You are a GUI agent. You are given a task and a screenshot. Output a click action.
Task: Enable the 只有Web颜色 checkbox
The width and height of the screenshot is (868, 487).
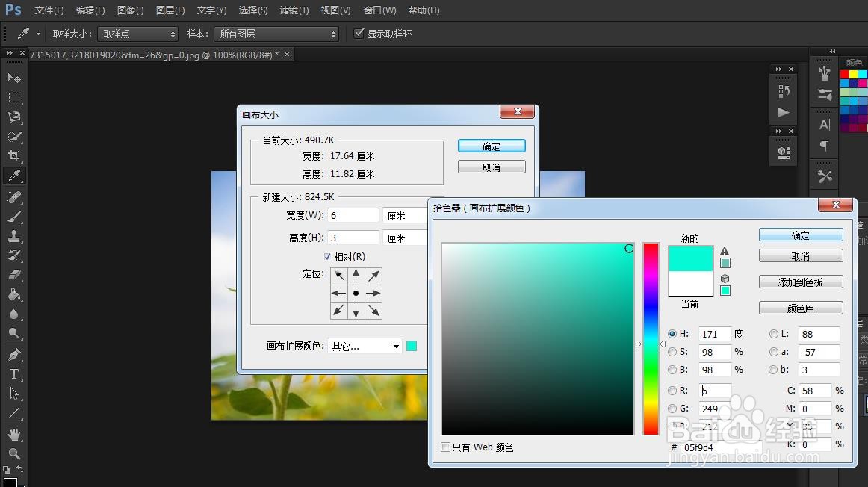[x=446, y=447]
